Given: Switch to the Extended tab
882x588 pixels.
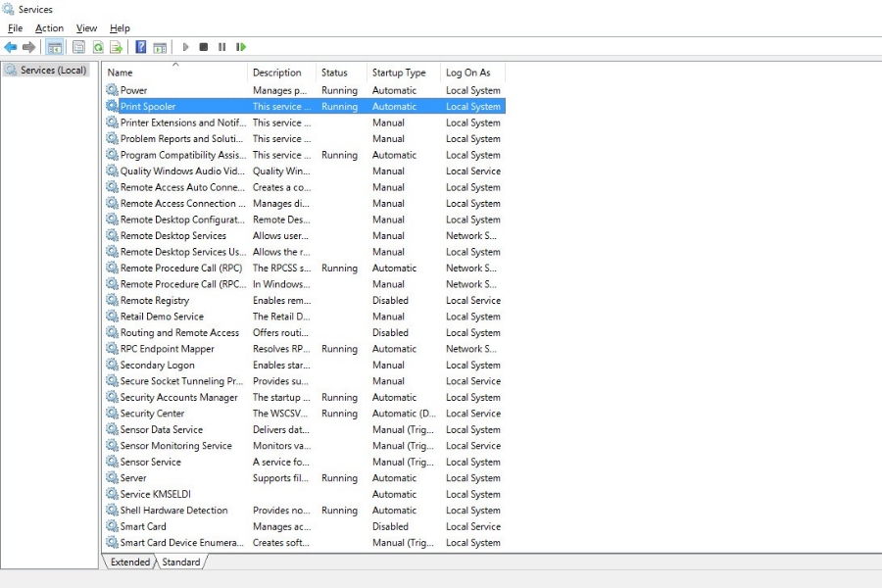Looking at the screenshot, I should click(130, 563).
